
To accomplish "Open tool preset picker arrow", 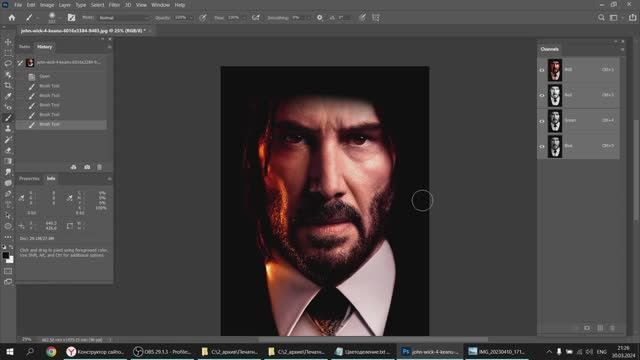I will (38, 18).
